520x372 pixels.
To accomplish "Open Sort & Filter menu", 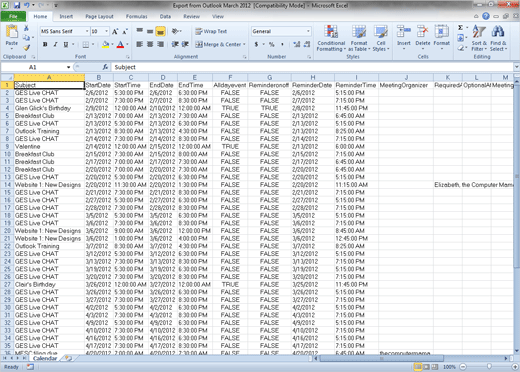I will coord(479,38).
